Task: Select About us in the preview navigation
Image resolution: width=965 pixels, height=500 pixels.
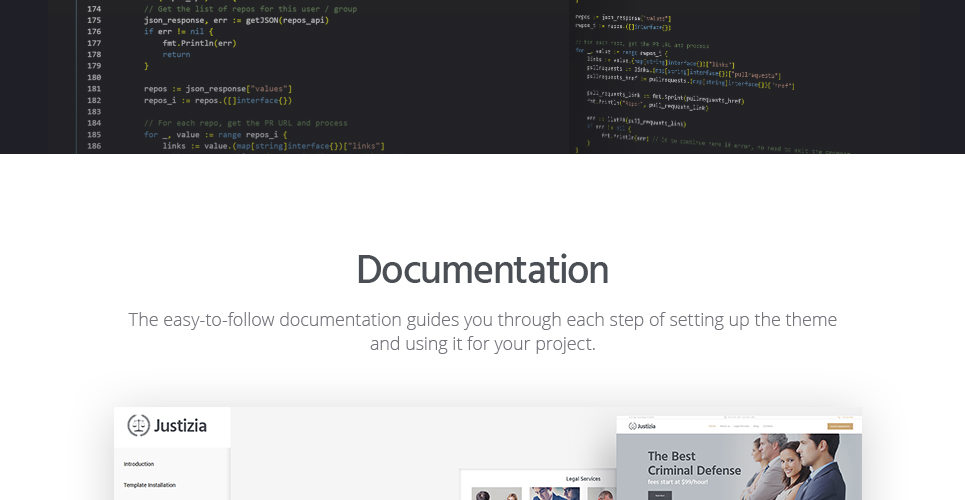Action: click(725, 426)
